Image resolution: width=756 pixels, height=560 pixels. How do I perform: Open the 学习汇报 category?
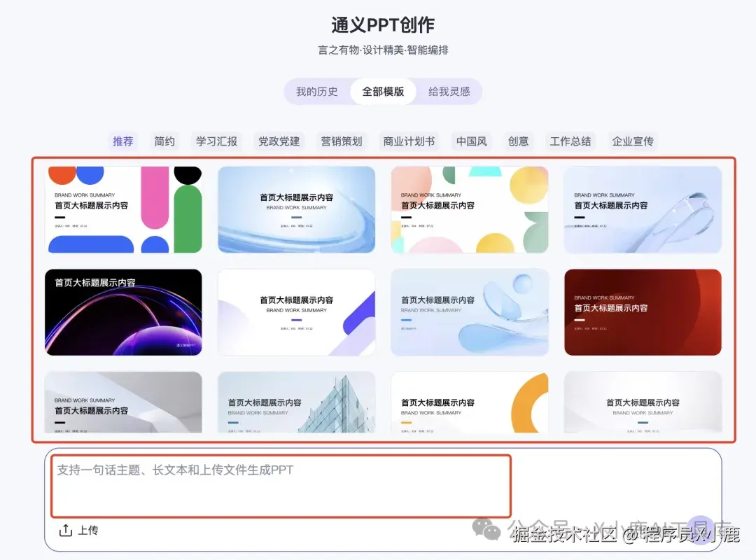click(x=217, y=141)
